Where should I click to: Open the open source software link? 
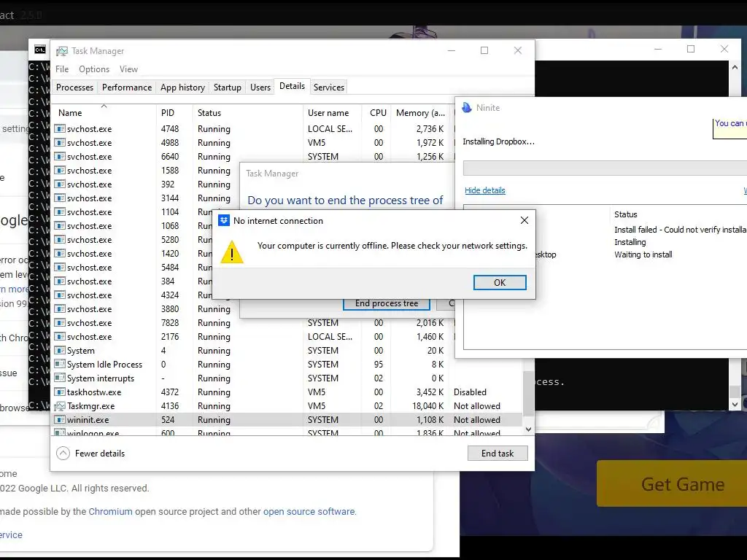coord(309,511)
